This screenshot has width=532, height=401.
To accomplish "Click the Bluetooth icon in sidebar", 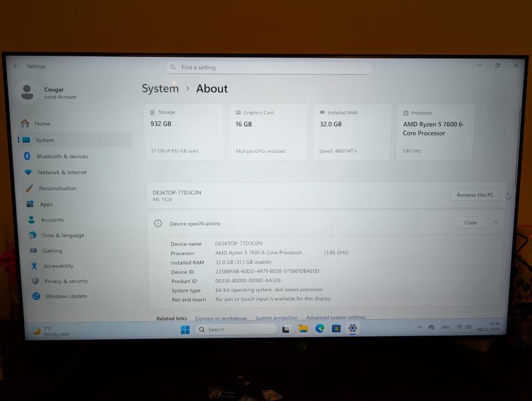I will pyautogui.click(x=27, y=156).
